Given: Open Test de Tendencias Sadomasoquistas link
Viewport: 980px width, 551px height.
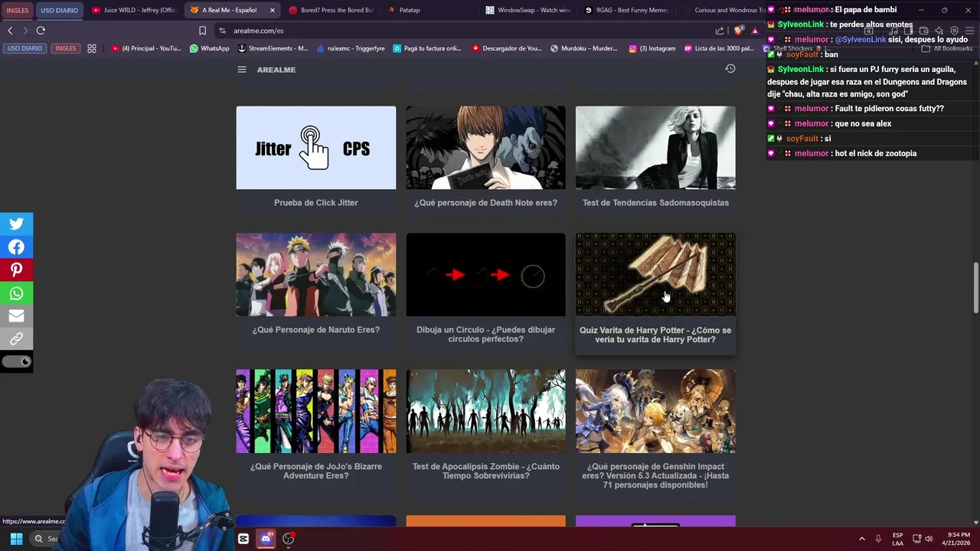Looking at the screenshot, I should [656, 203].
